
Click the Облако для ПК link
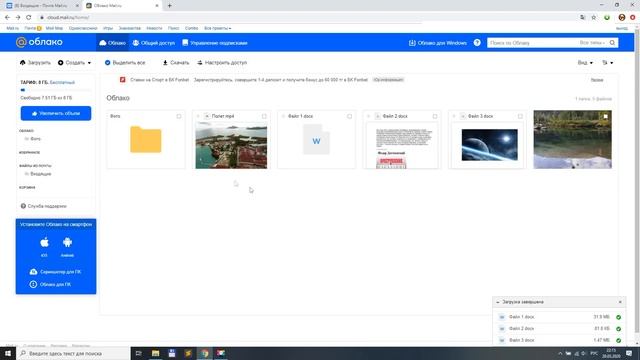point(50,284)
